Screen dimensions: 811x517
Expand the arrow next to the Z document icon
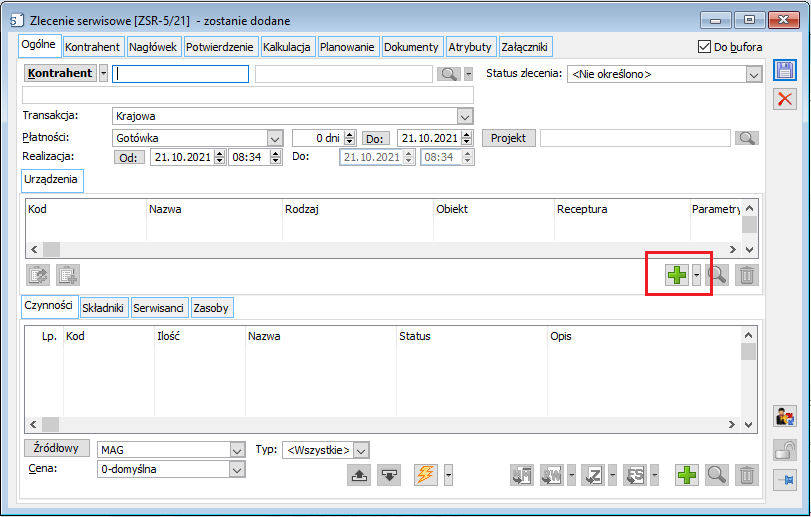pyautogui.click(x=613, y=475)
